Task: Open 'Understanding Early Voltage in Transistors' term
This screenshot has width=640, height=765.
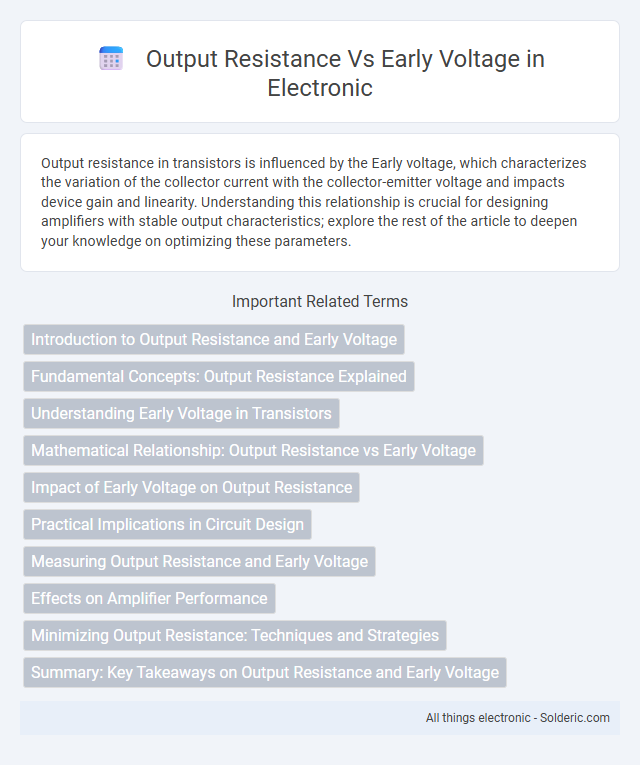Action: click(181, 414)
